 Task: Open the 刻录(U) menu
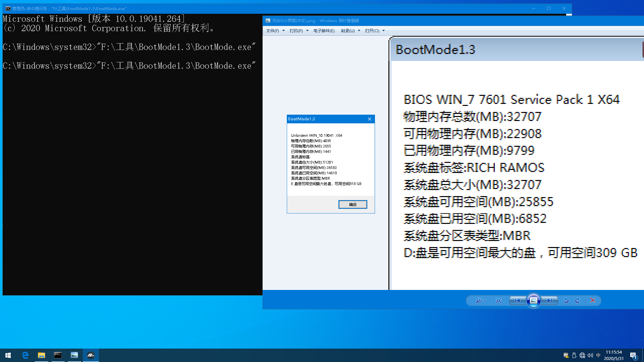tap(347, 31)
